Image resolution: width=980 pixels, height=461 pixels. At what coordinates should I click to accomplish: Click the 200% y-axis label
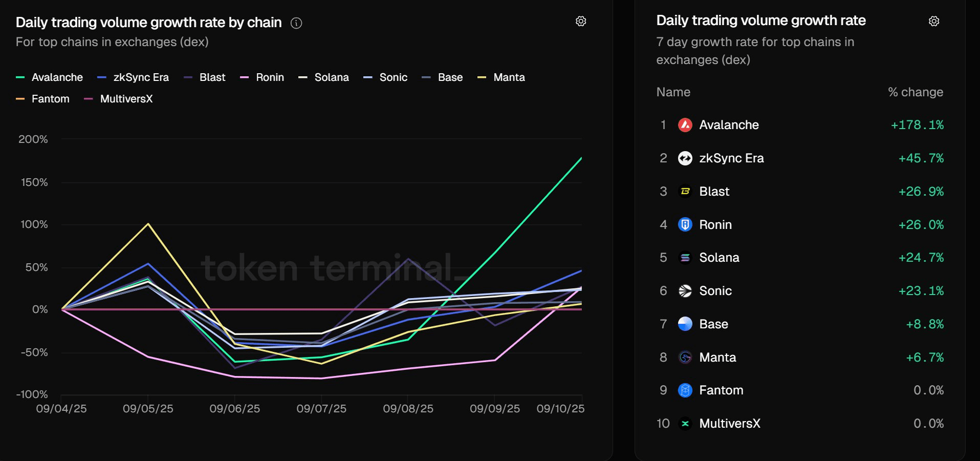[33, 139]
